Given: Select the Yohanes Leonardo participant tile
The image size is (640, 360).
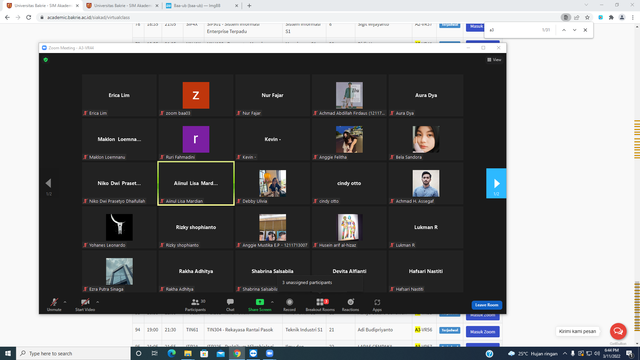Looking at the screenshot, I should click(x=119, y=227).
